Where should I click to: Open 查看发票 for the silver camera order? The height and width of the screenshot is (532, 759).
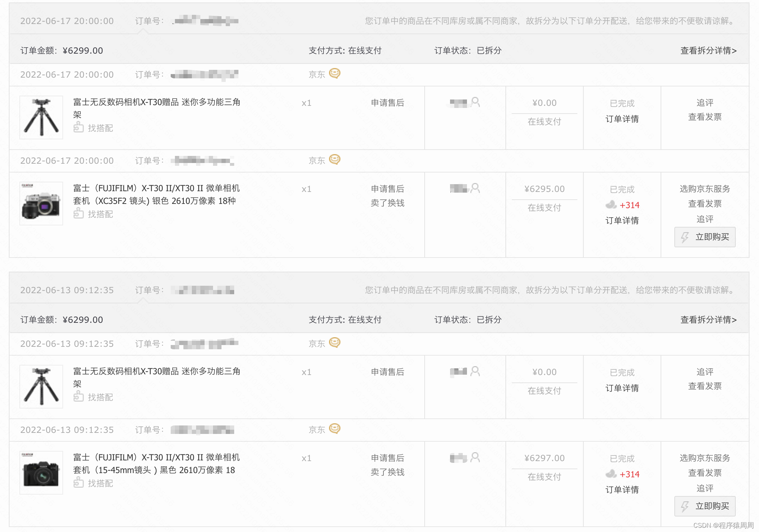(x=705, y=204)
